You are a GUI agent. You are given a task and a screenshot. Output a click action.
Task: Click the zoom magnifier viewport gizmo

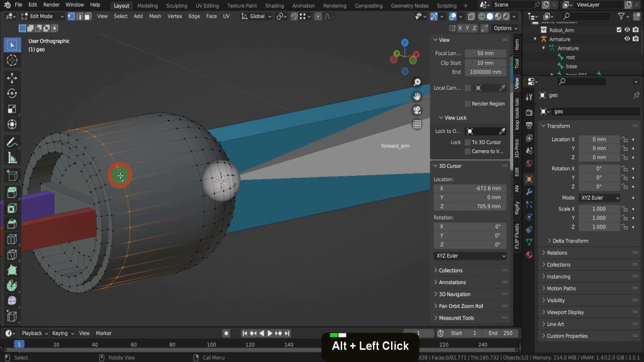pos(416,83)
